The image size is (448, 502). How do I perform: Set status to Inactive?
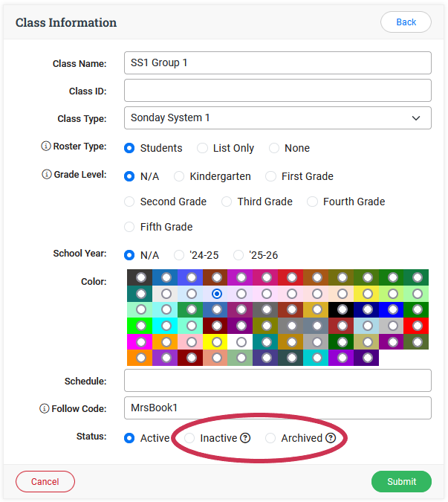tap(189, 438)
